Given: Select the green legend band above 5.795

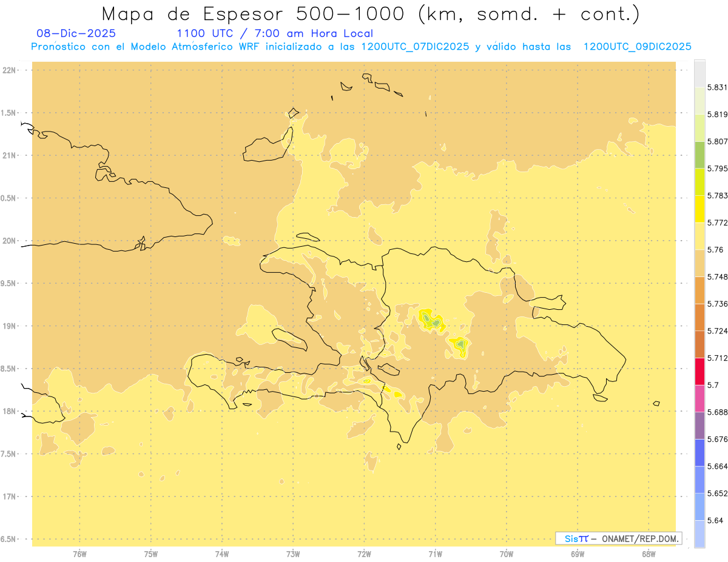Looking at the screenshot, I should click(699, 155).
